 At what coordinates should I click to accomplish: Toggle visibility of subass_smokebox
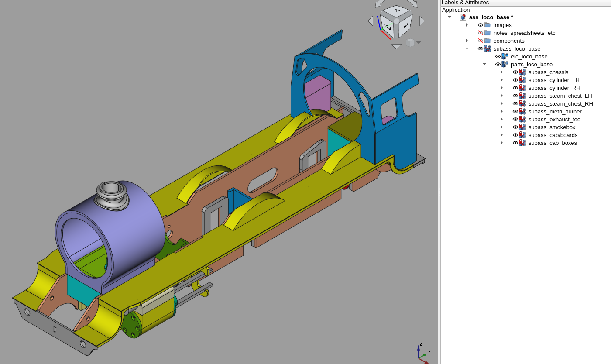(x=515, y=127)
